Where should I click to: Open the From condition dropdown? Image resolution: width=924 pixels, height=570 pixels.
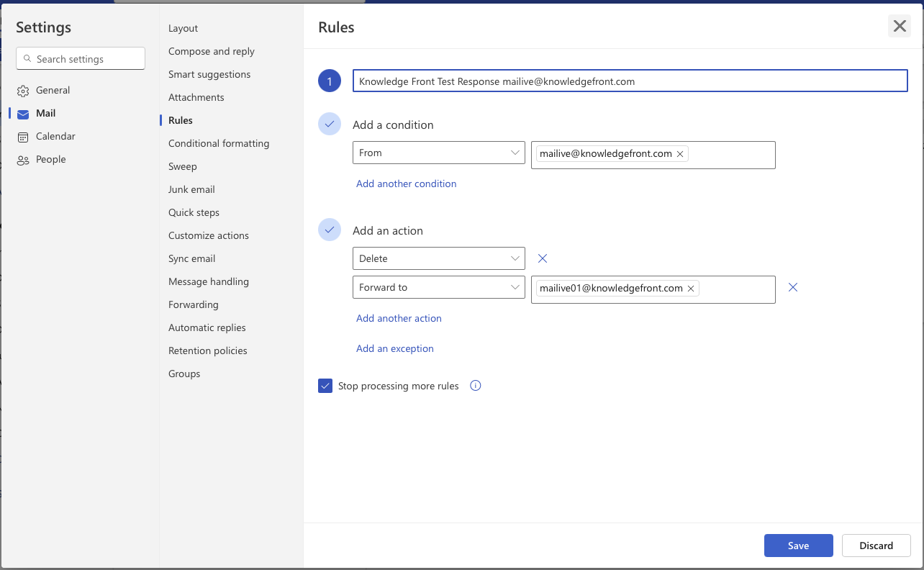click(439, 153)
